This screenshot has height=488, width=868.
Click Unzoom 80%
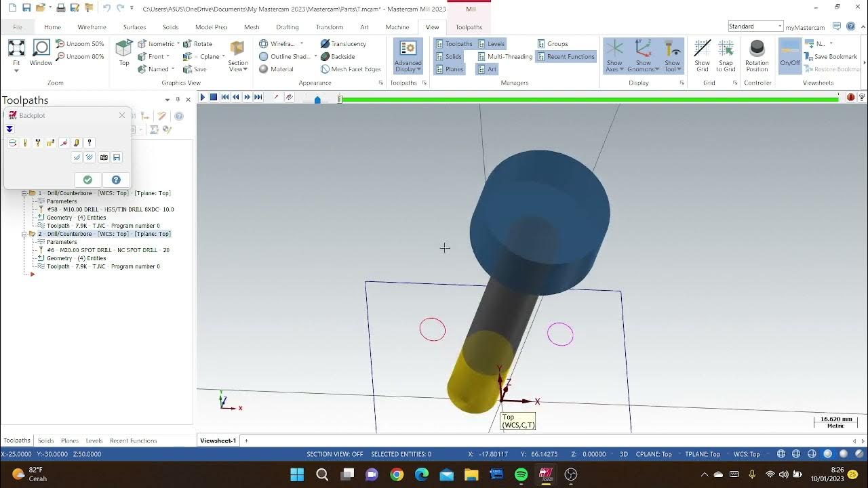click(x=80, y=56)
